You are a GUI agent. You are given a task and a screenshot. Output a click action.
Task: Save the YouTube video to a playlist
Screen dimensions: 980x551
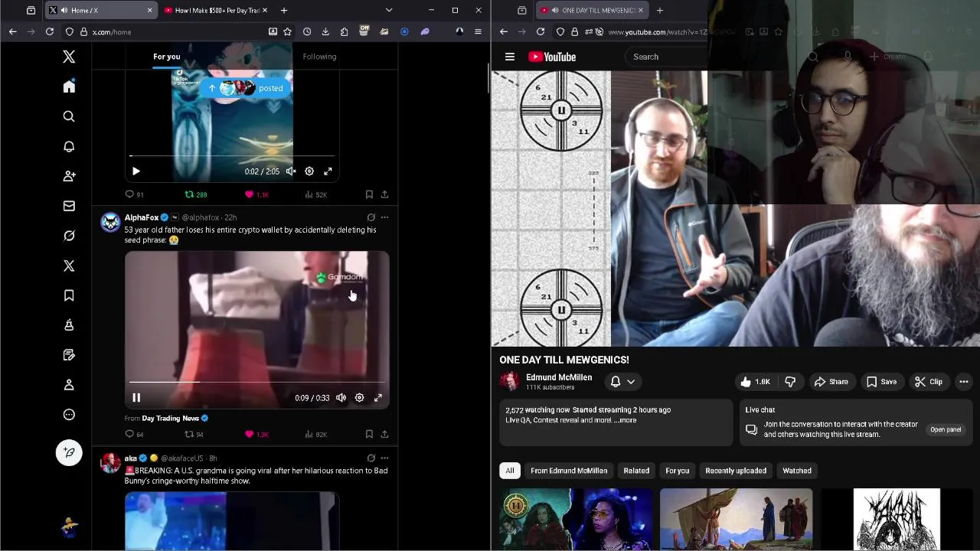click(x=881, y=382)
